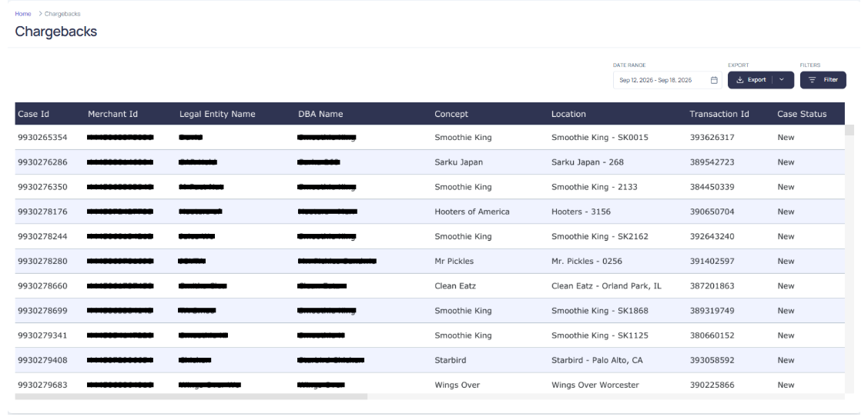Select case id 9930279341
This screenshot has height=417, width=868.
pos(42,335)
